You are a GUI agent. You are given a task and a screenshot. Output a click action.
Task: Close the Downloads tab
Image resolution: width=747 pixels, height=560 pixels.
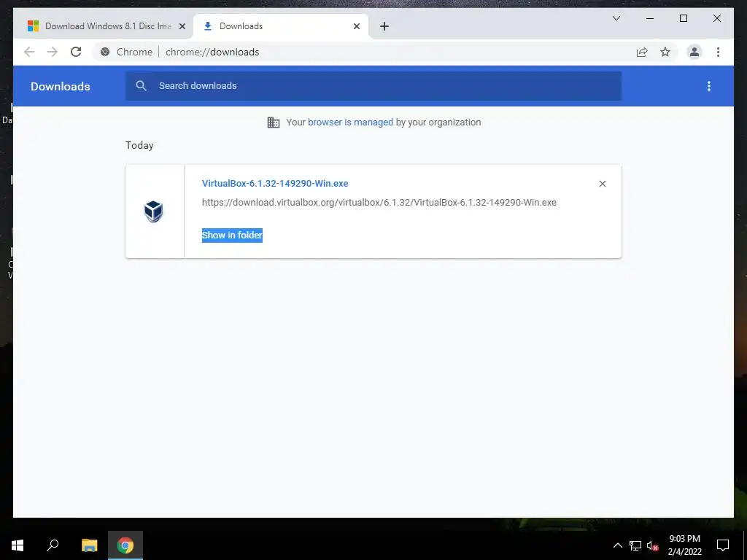(x=356, y=26)
